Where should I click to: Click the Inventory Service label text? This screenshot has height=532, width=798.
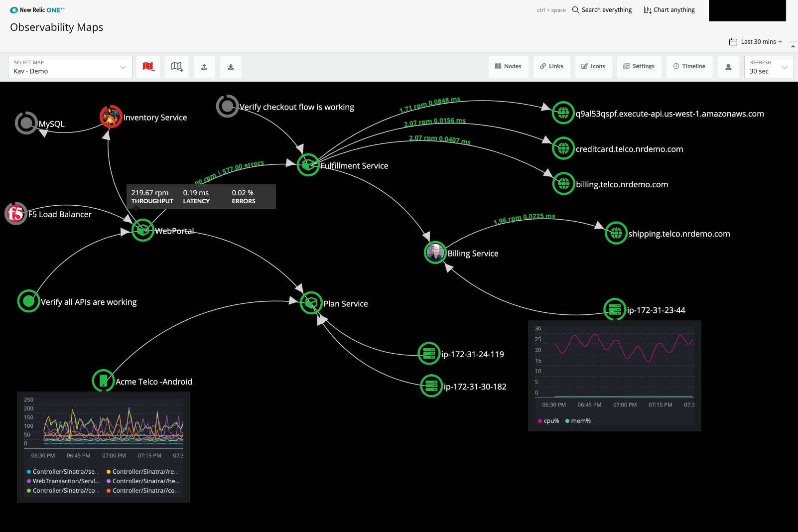coord(155,118)
